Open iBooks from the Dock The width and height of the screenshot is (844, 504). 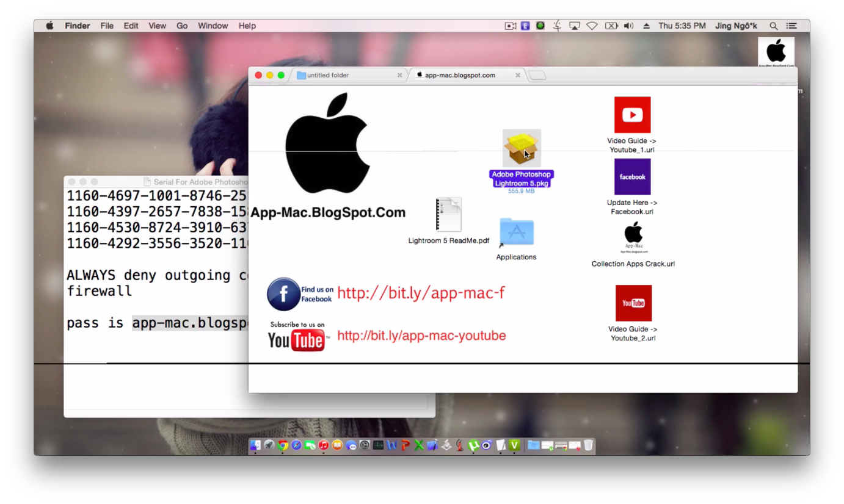[x=337, y=445]
